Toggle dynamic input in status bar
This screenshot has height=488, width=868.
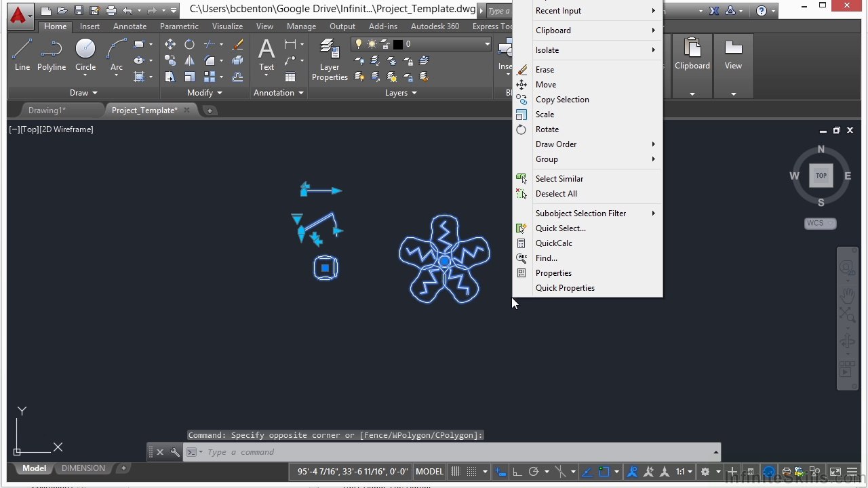click(500, 472)
